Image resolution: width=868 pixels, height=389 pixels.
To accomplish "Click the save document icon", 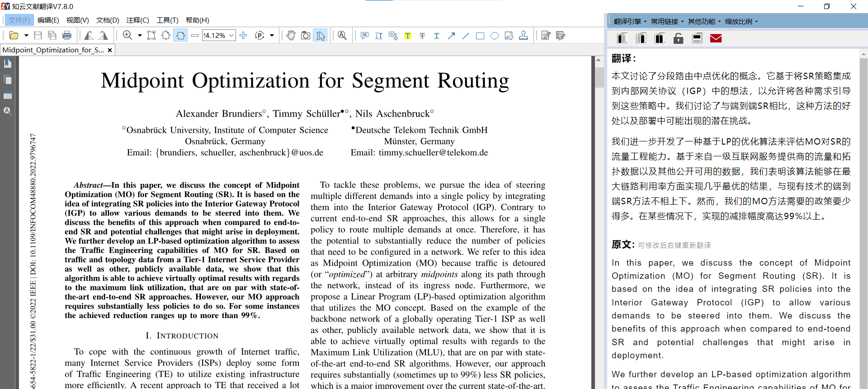I will click(x=38, y=36).
